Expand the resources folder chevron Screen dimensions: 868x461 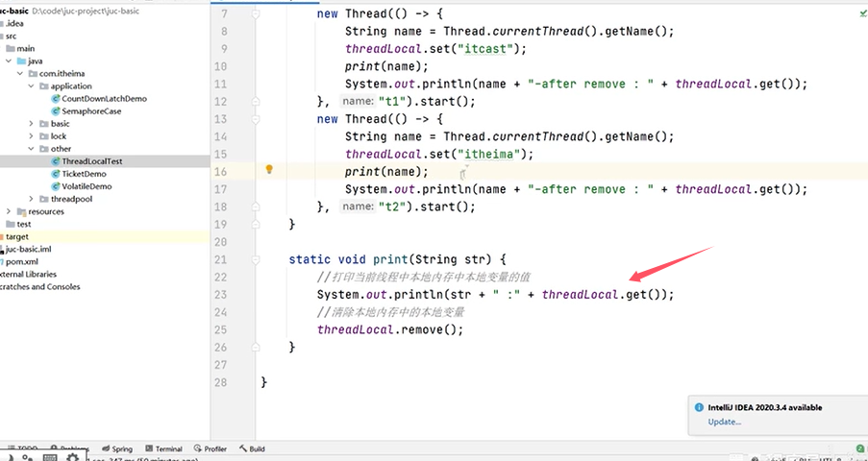9,212
